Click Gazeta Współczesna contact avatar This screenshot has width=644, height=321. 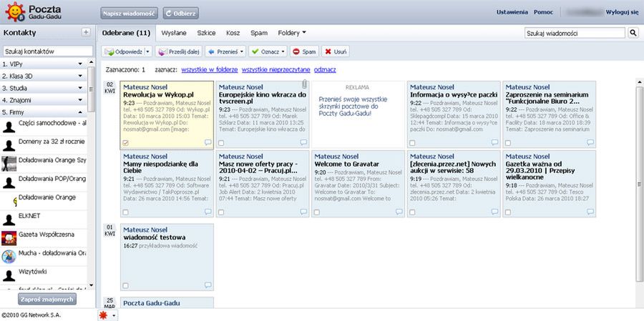tap(9, 238)
